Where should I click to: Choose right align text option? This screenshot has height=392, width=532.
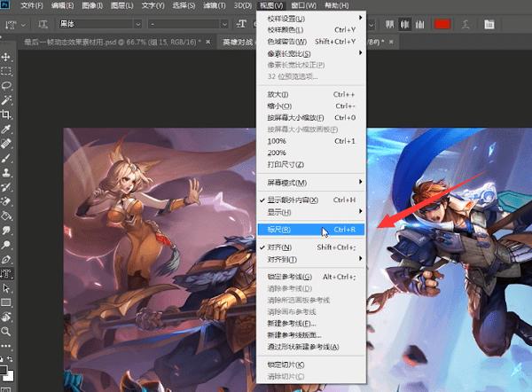coord(419,25)
